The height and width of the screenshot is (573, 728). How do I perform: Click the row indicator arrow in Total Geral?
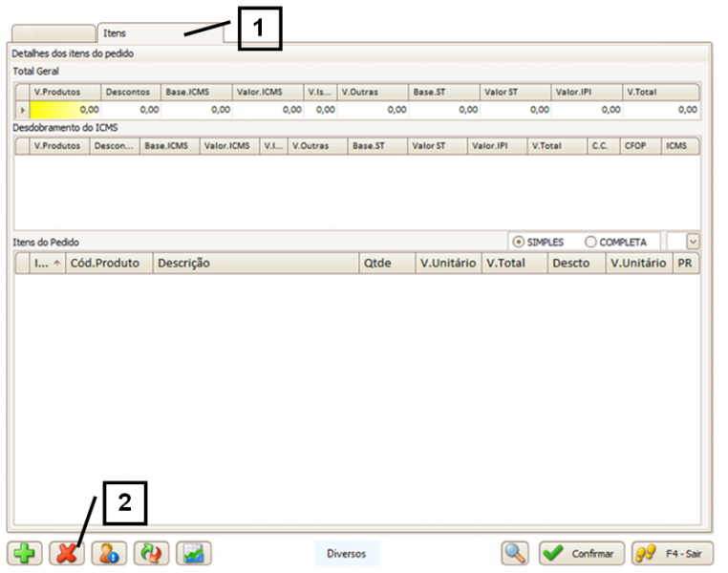23,111
